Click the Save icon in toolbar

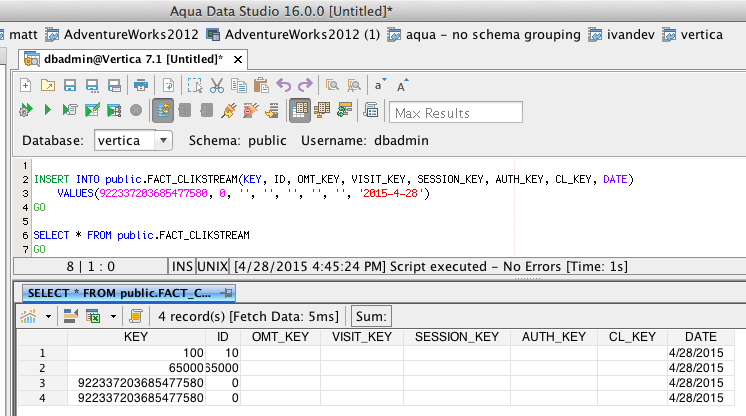(69, 85)
